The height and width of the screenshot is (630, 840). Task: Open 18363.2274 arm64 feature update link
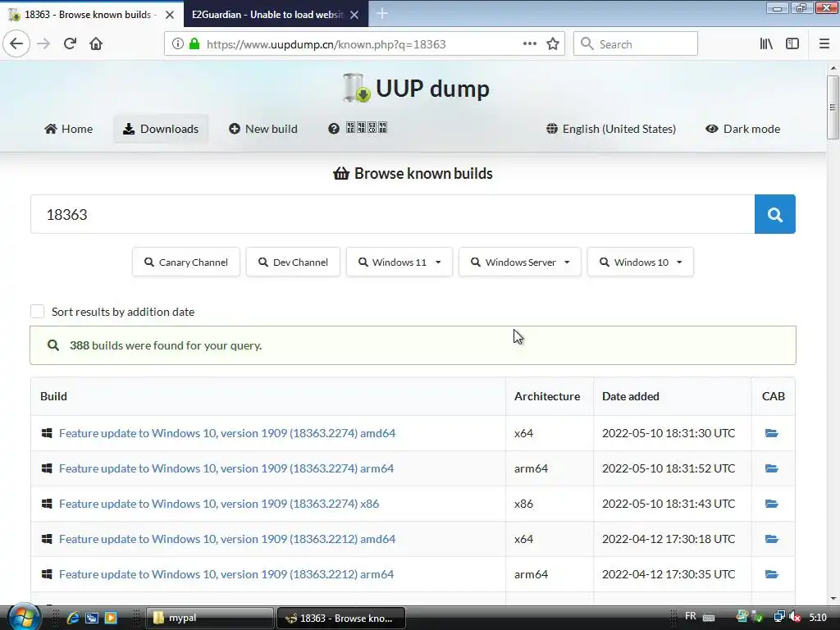(226, 468)
